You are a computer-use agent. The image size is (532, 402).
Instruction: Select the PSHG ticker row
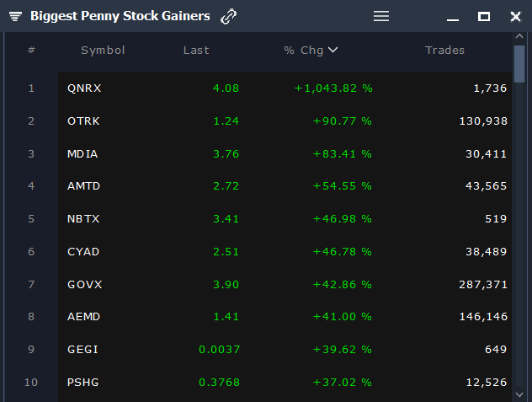pyautogui.click(x=83, y=383)
